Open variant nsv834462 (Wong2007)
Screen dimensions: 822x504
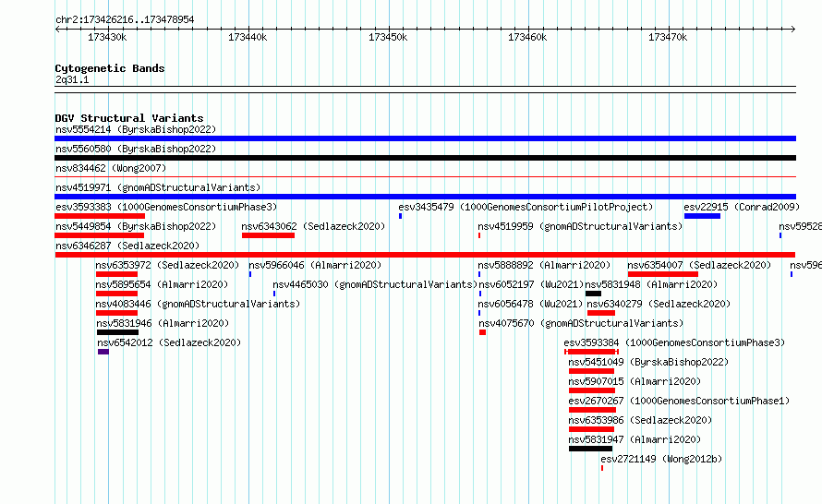pyautogui.click(x=111, y=168)
